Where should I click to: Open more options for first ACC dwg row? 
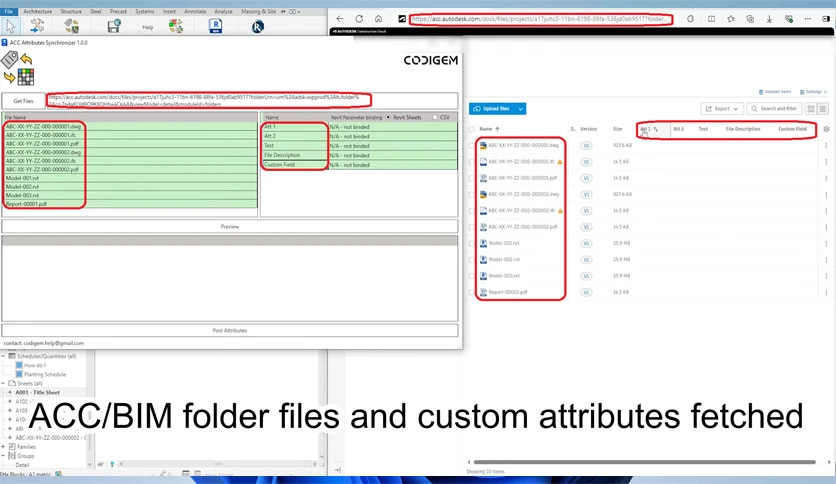826,146
